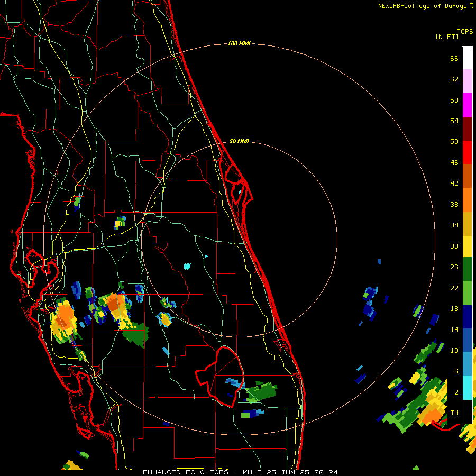476x476 pixels.
Task: Click the 14 value on the legend
Action: (454, 329)
